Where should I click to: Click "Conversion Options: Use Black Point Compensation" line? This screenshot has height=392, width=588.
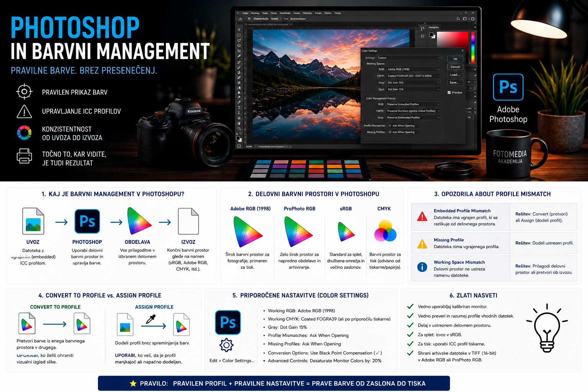[x=325, y=353]
